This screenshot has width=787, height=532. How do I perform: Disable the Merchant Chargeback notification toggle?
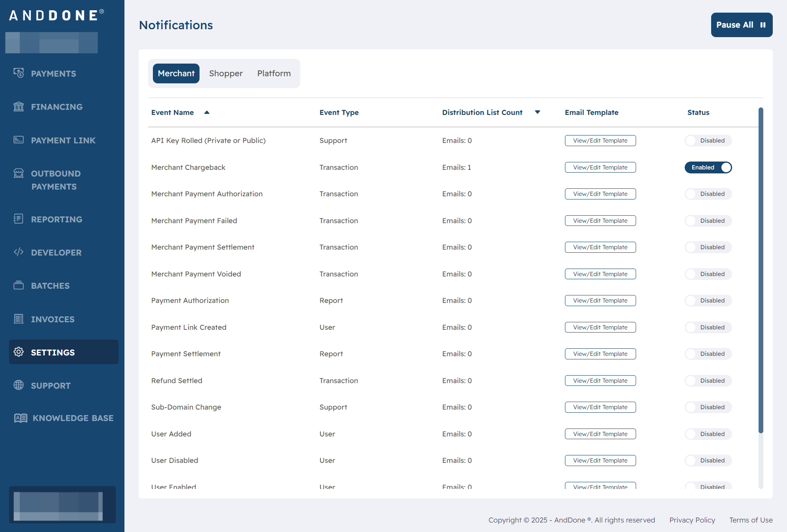click(708, 167)
